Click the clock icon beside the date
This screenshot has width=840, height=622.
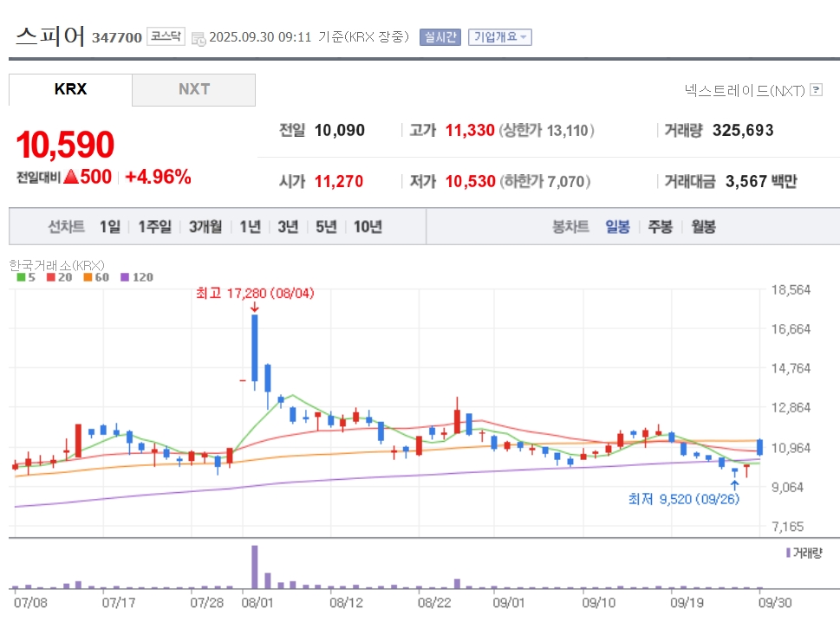(199, 38)
